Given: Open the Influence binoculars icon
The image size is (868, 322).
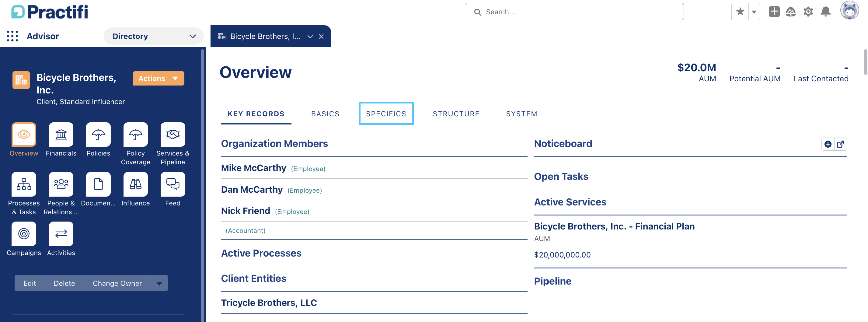Looking at the screenshot, I should click(135, 184).
